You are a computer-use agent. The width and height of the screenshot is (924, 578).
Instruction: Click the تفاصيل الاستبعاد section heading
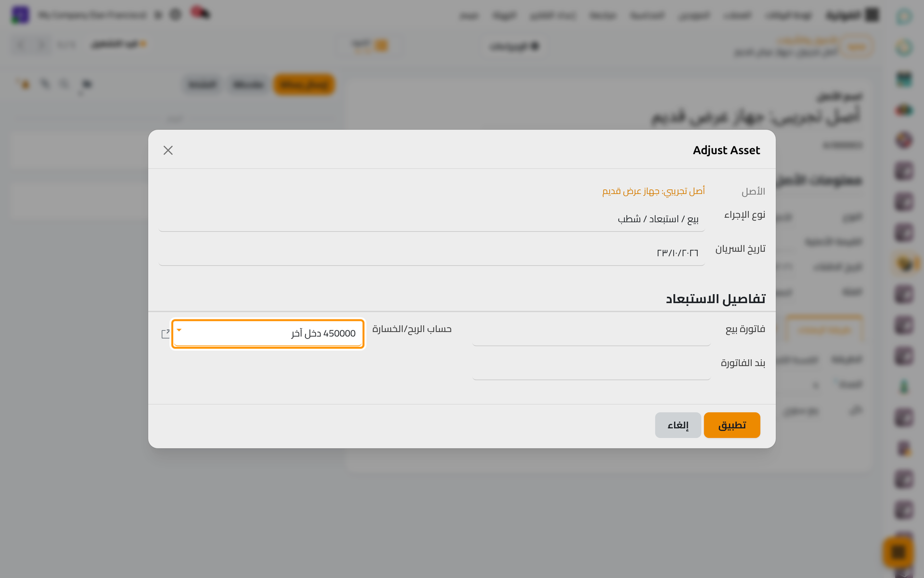(x=715, y=299)
